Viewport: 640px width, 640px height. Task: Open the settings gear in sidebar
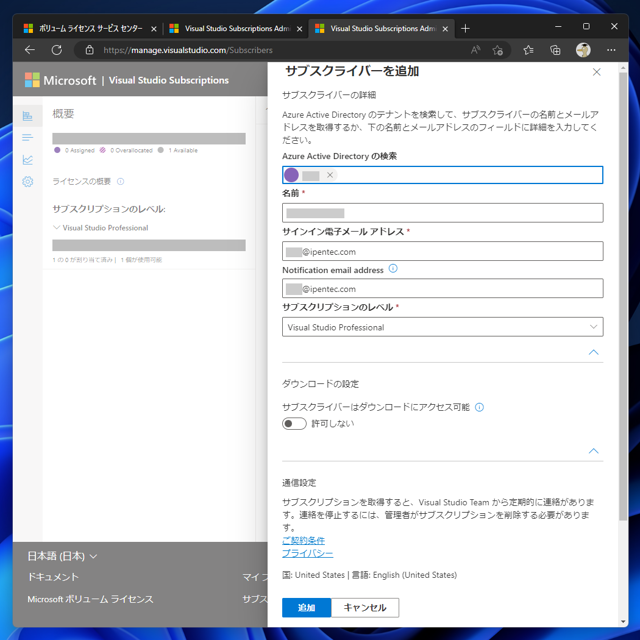[28, 181]
